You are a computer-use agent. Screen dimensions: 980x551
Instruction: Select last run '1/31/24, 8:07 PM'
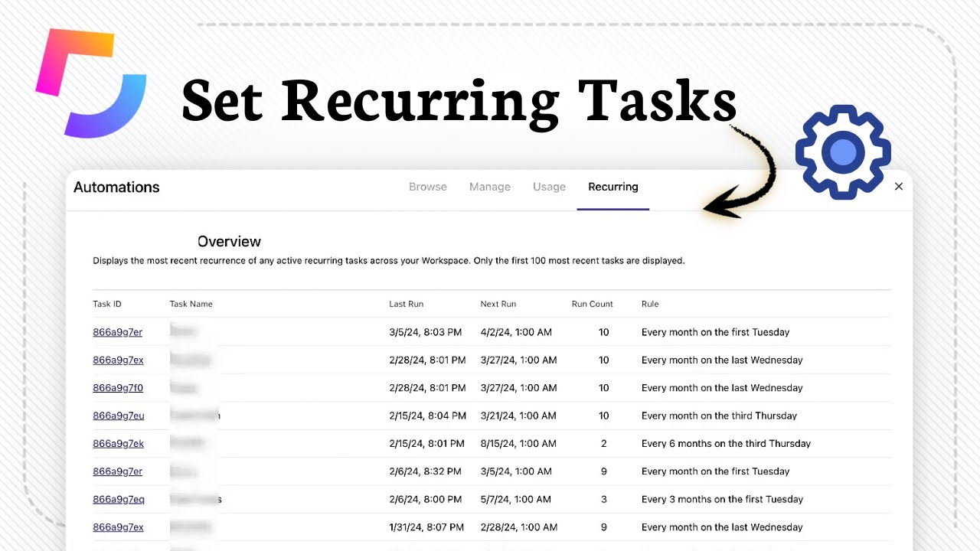[x=427, y=527]
